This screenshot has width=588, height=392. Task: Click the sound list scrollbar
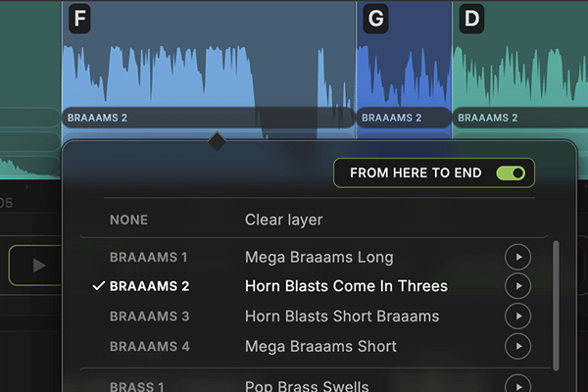(556, 306)
